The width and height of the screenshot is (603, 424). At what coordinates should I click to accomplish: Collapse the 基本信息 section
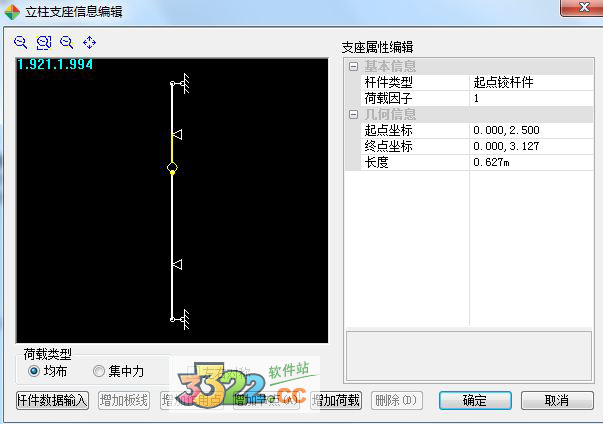[353, 67]
